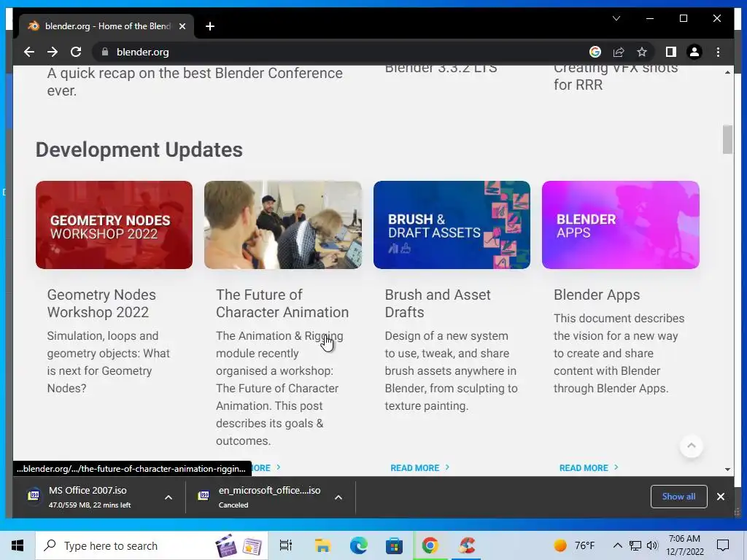The height and width of the screenshot is (560, 747).
Task: Open The Future of Character Animation title
Action: 282,303
